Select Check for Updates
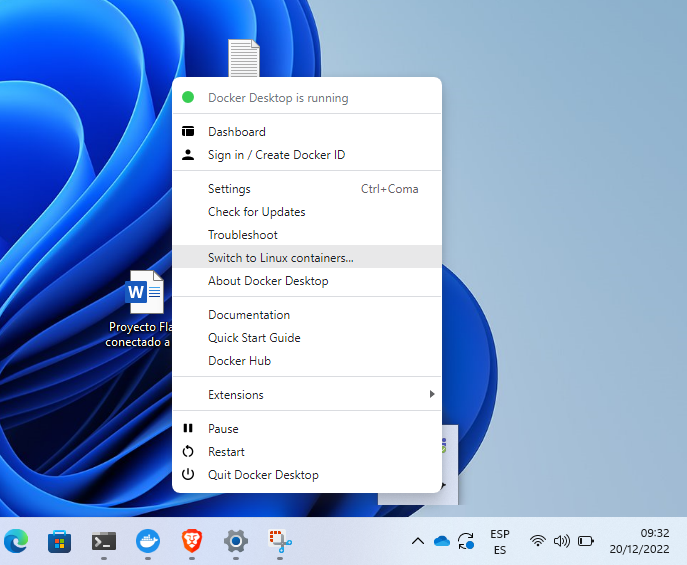The width and height of the screenshot is (687, 565). pos(307,212)
